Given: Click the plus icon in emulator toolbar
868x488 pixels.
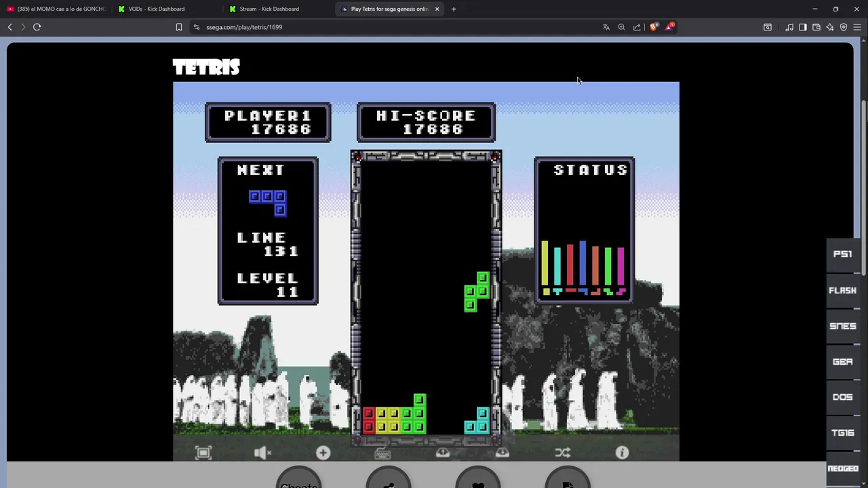Looking at the screenshot, I should coord(323,453).
